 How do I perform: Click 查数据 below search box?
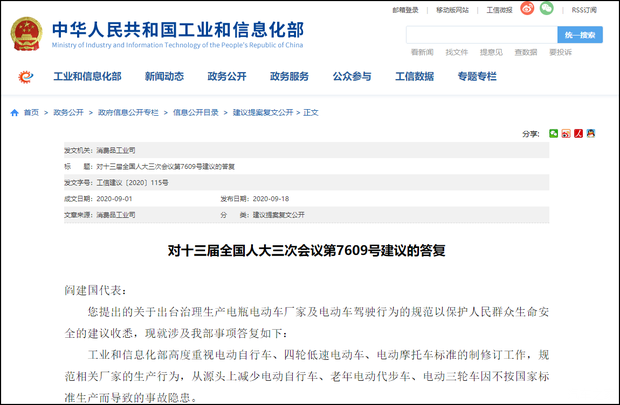(x=526, y=52)
